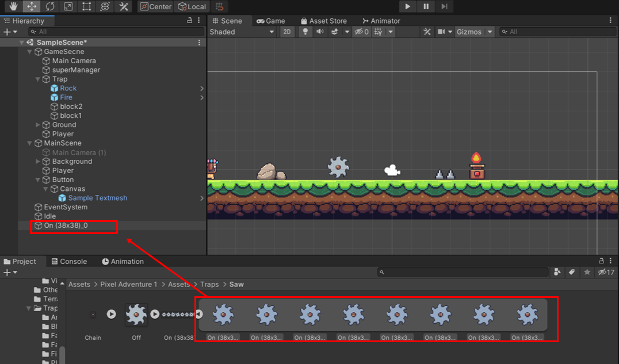The height and width of the screenshot is (364, 619).
Task: Open scene effects dropdown arrow
Action: pyautogui.click(x=347, y=32)
